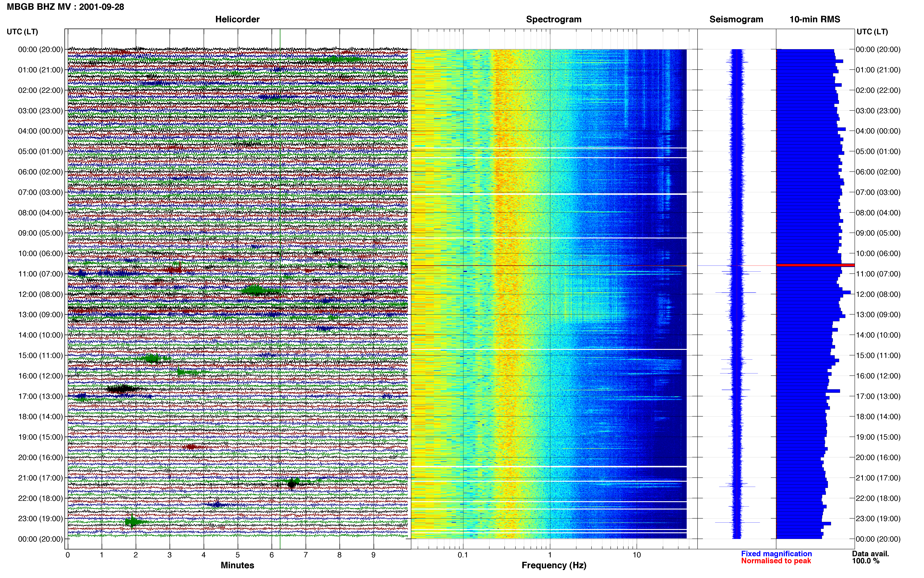Viewport: 924px width, 578px height.
Task: Click the "Minutes" axis label
Action: [237, 565]
